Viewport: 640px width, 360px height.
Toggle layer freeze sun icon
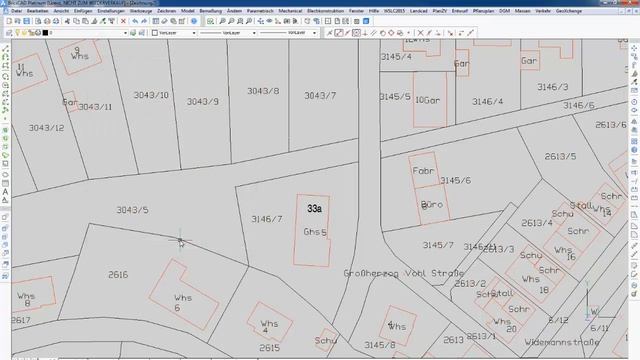[x=24, y=33]
